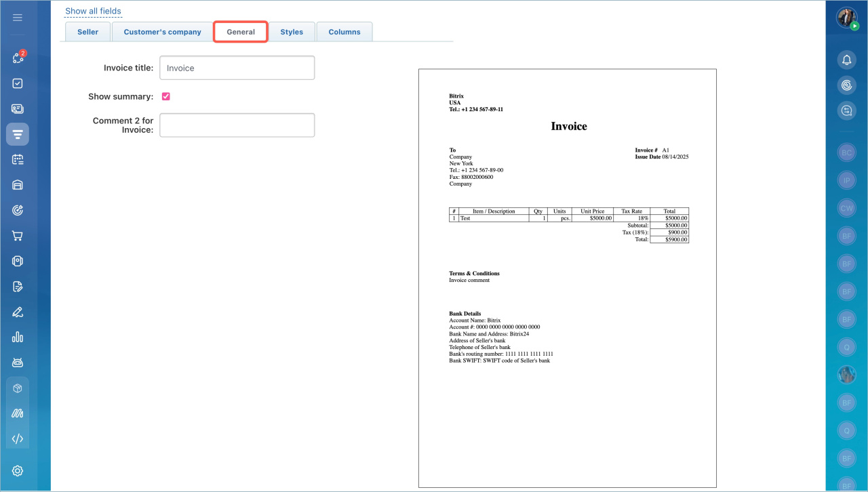Open the shopping cart icon in sidebar

[x=18, y=236]
